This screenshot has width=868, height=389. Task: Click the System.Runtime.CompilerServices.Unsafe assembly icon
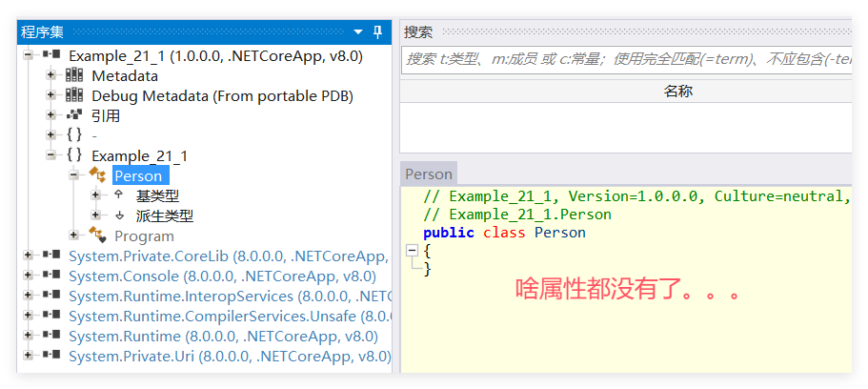(x=51, y=315)
